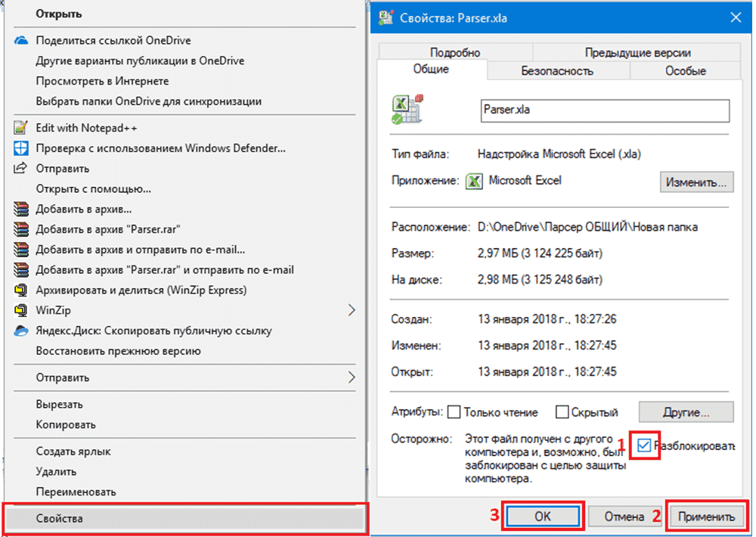Open WinZip Express via its yellow icon
Image resolution: width=756 pixels, height=537 pixels.
click(22, 290)
